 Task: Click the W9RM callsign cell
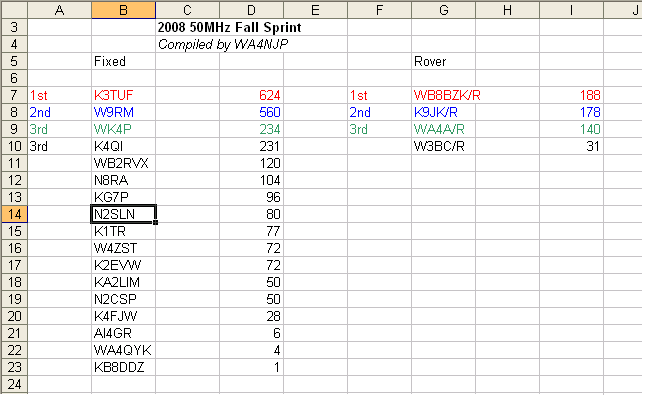tap(123, 112)
